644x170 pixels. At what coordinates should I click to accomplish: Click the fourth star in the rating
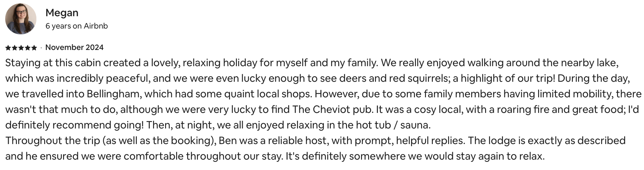click(x=28, y=48)
